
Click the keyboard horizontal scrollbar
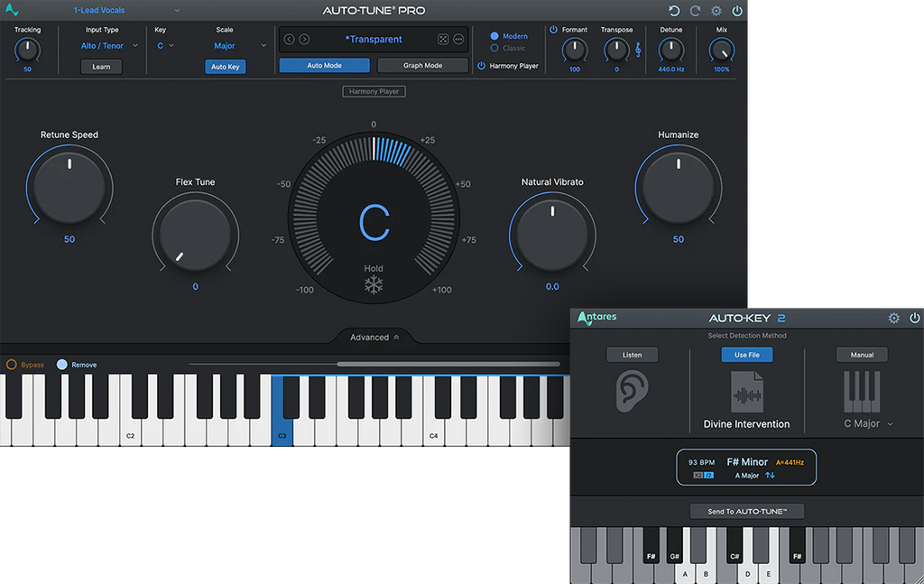click(448, 364)
